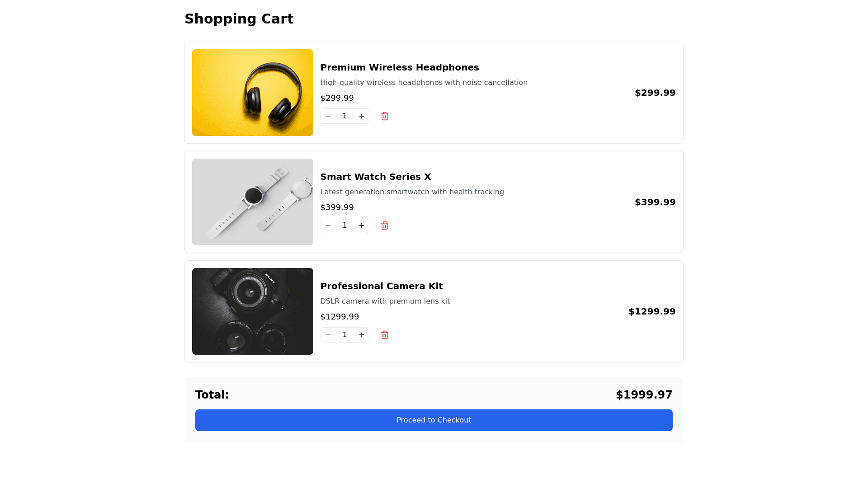Delete Premium Wireless Headphones from cart

coord(385,116)
